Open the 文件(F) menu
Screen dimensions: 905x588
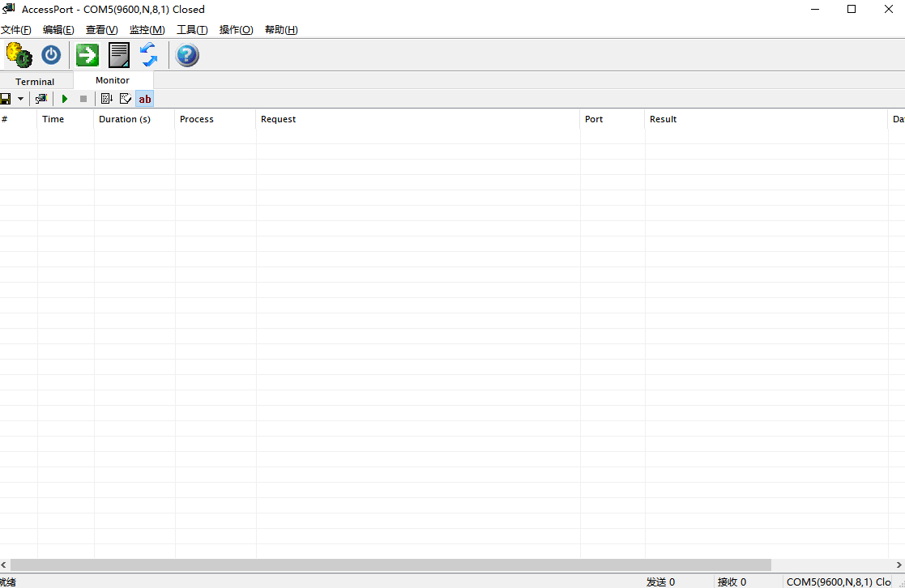click(x=16, y=30)
